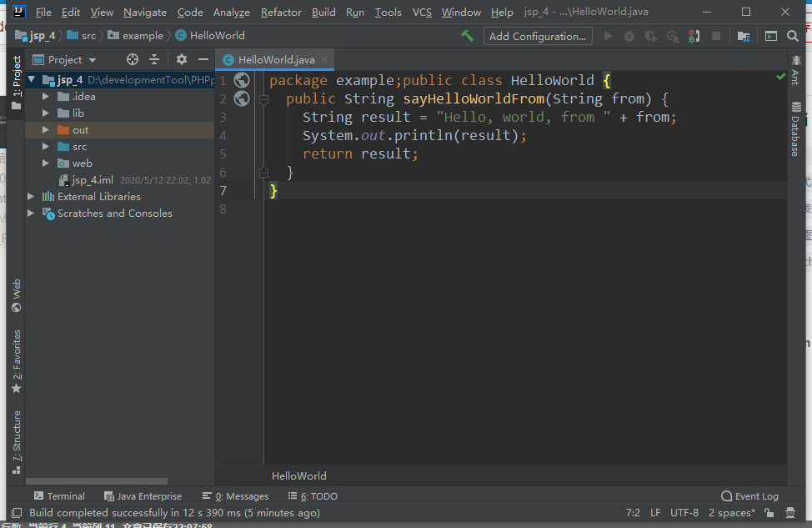Image resolution: width=812 pixels, height=528 pixels.
Task: Click the Profiler run icon
Action: 673,36
